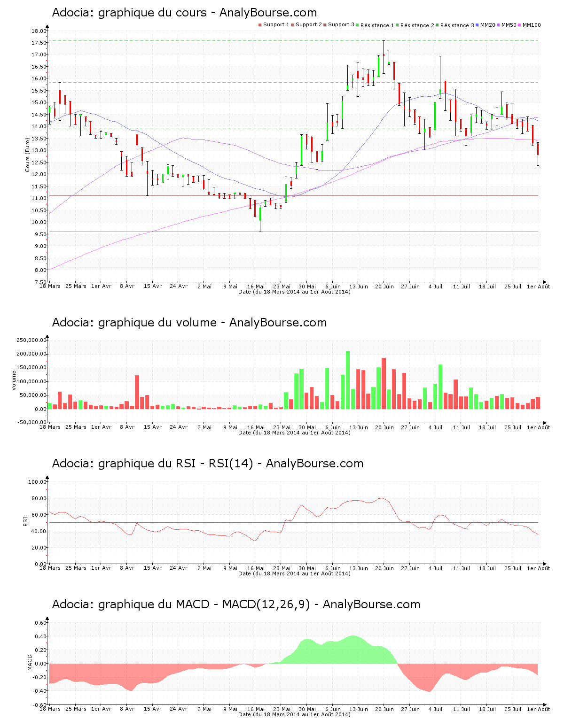This screenshot has width=564, height=728.
Task: Click the 0.60 value on MACD axis
Action: pyautogui.click(x=40, y=623)
